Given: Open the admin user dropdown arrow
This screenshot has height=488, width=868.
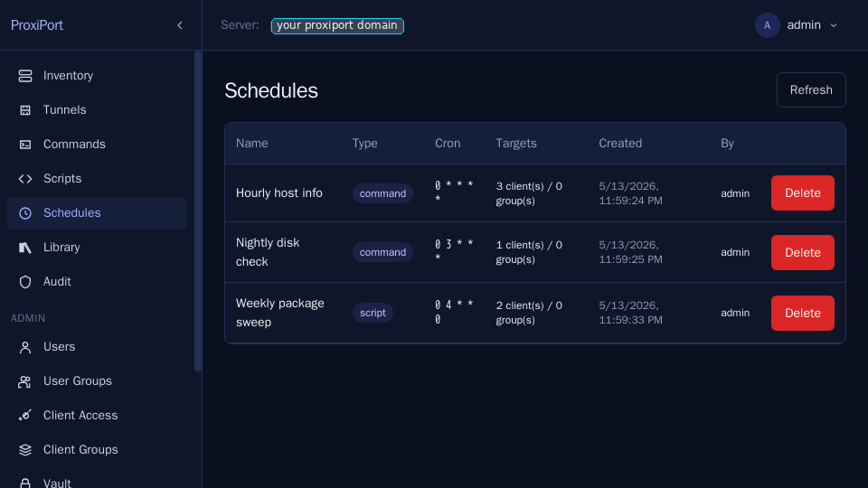Looking at the screenshot, I should (x=833, y=25).
